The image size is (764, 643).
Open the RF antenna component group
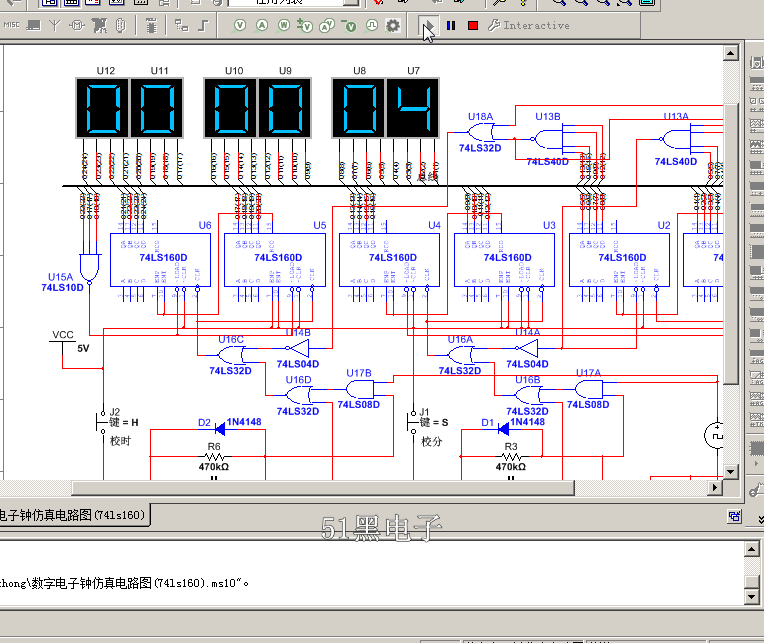tap(55, 25)
